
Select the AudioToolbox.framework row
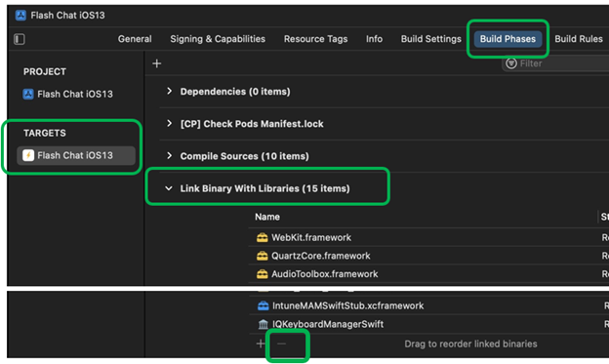tap(428, 274)
